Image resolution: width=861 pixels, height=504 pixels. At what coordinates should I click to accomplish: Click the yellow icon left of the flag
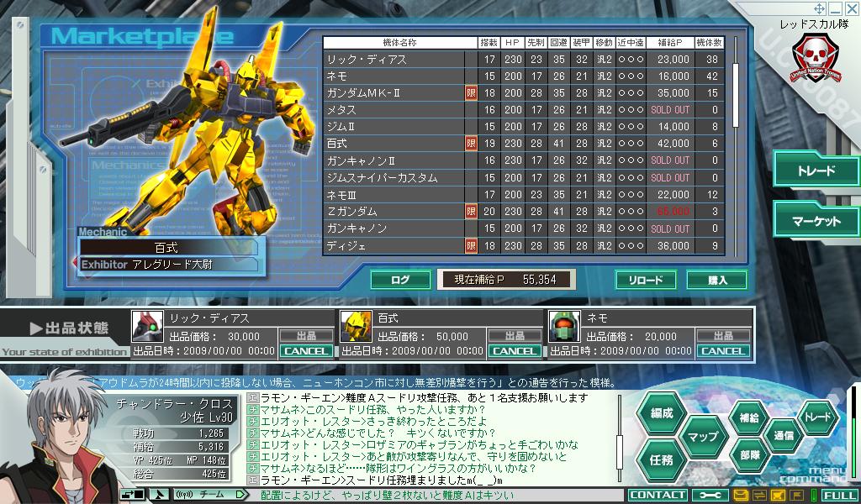click(777, 496)
